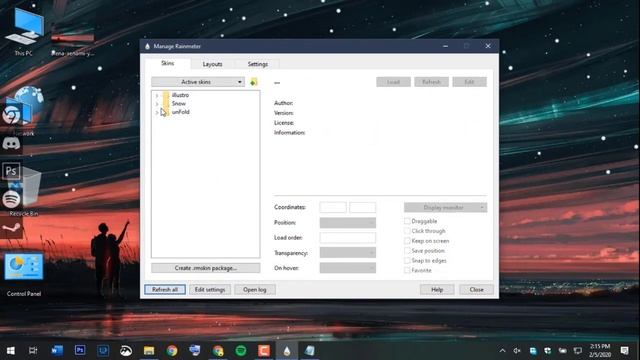
Task: Click the Help button
Action: click(437, 289)
